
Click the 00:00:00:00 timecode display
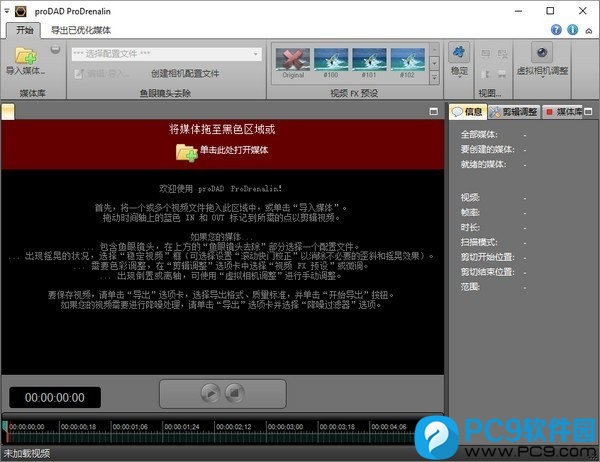(55, 397)
